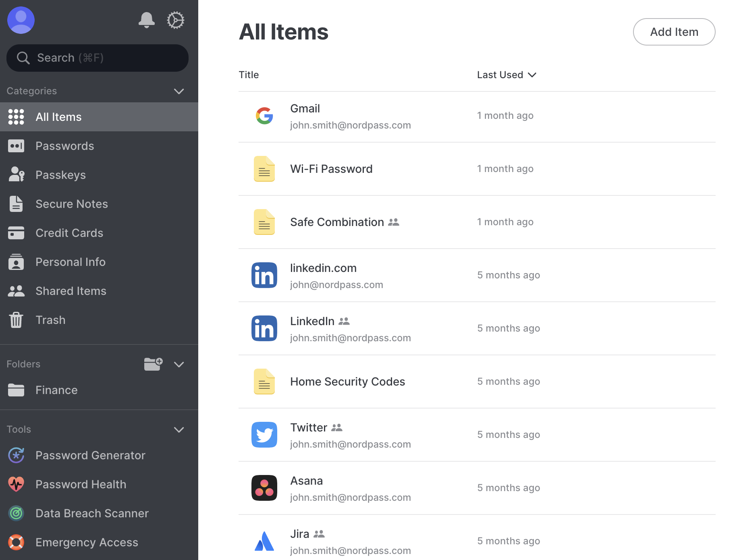The image size is (739, 560).
Task: View the Credit Cards category
Action: 69,233
